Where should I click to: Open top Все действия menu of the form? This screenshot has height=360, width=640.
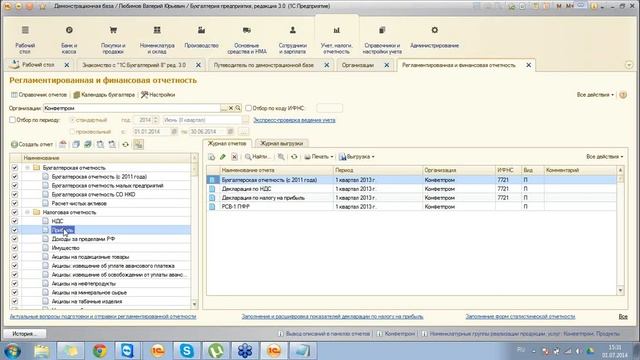(595, 95)
